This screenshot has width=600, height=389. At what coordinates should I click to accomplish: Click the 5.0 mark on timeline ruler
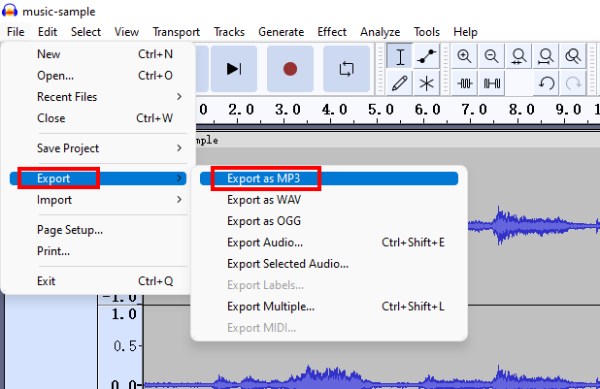coord(381,110)
